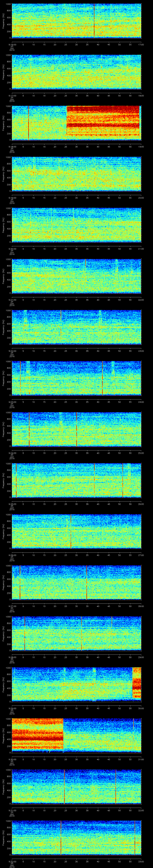Click the '9:18:00' start time label
Viewport: 153px width, 868px height.
[x=12, y=147]
